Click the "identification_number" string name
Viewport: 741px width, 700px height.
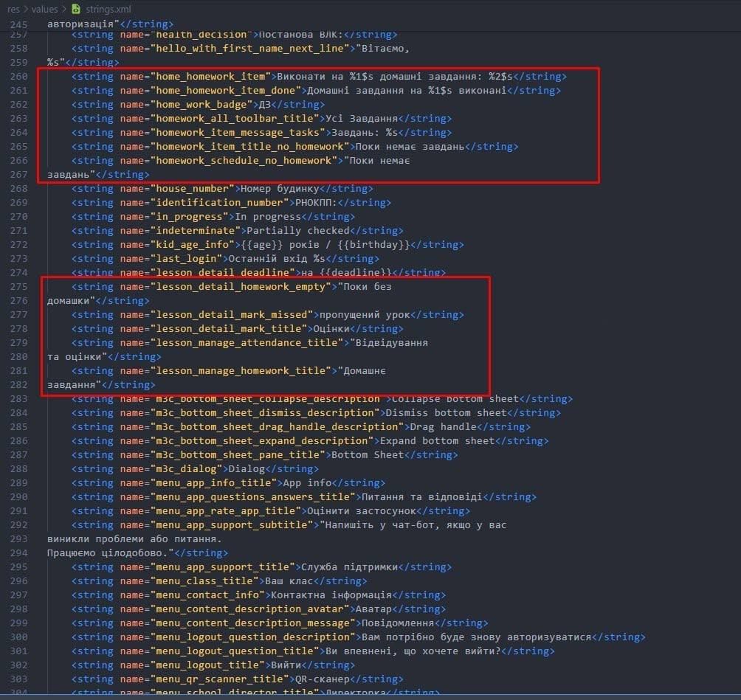(x=216, y=203)
